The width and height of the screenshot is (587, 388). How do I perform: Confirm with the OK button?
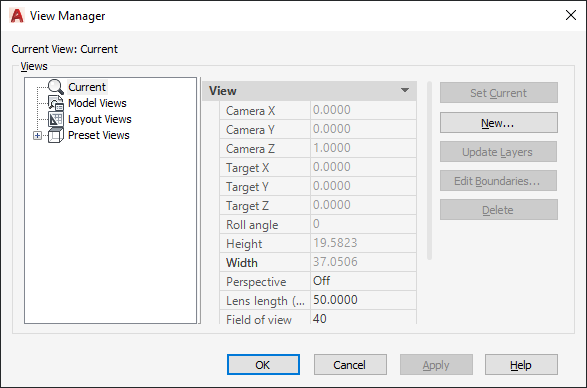(x=263, y=365)
